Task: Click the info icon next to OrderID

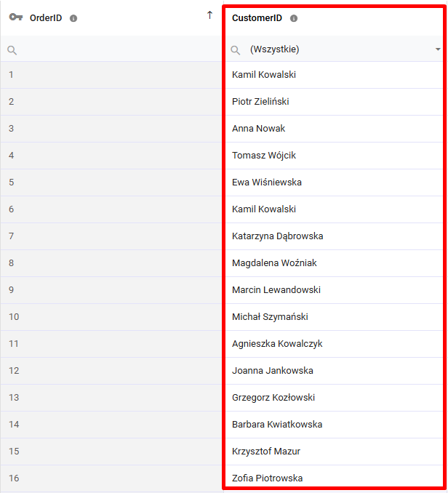Action: pos(73,18)
